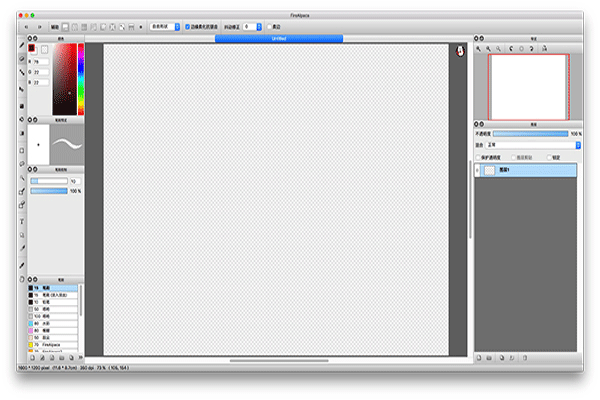Click the snap off button in toolbar
The height and width of the screenshot is (400, 600).
66,27
